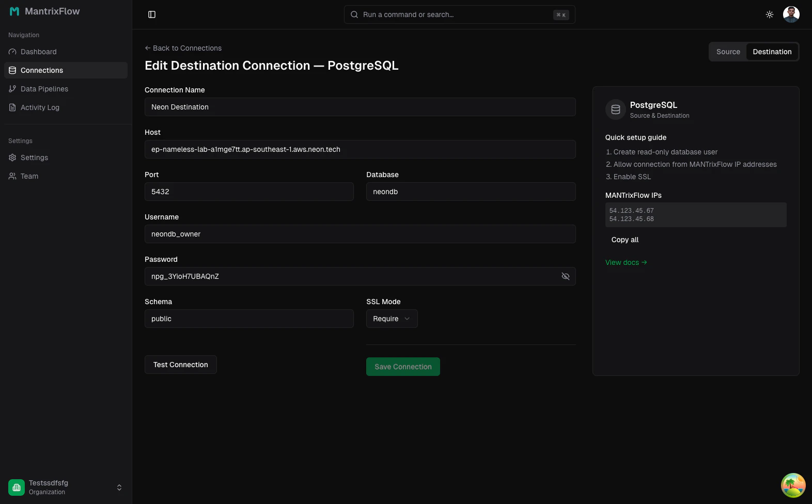Edit the Database field

pos(471,192)
